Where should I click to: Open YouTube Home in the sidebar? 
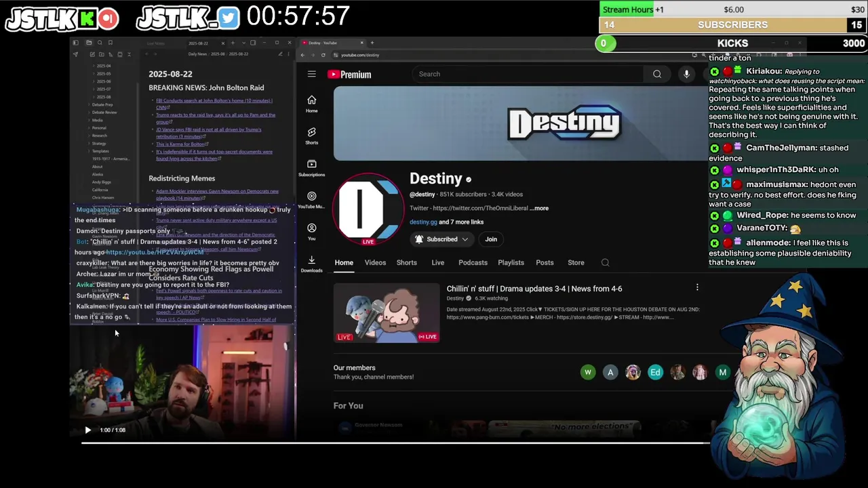tap(311, 104)
